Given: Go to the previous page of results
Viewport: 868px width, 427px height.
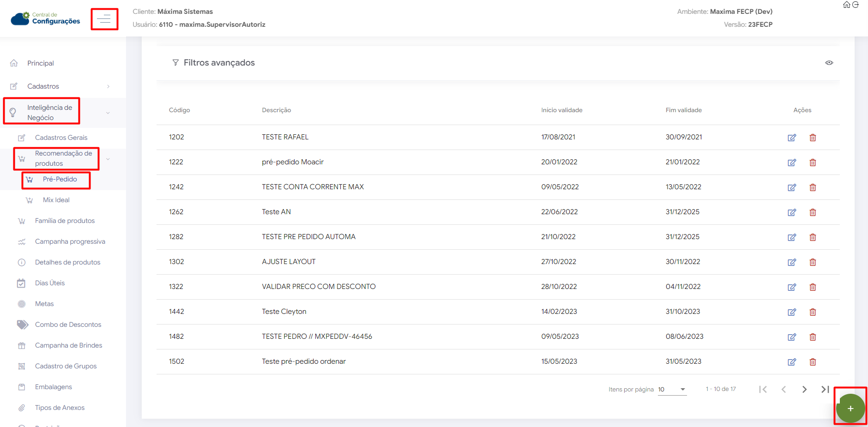Looking at the screenshot, I should (784, 390).
